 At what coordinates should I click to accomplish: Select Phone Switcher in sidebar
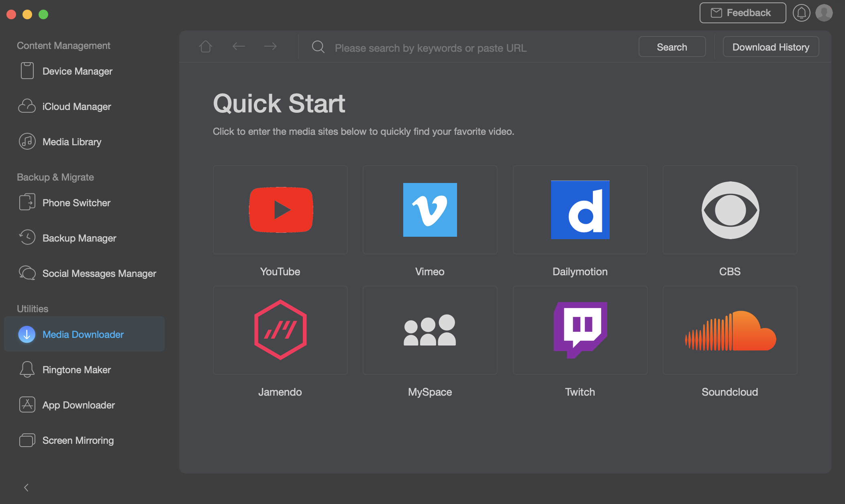84,203
